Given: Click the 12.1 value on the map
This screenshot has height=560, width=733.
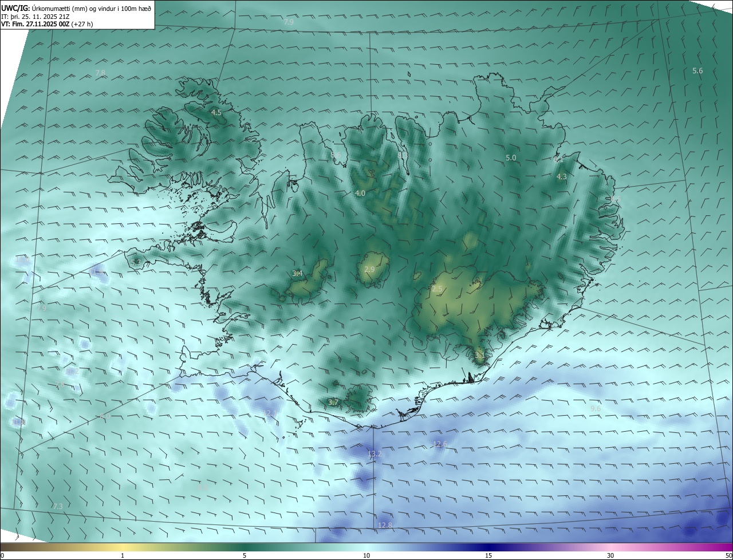Looking at the screenshot, I should point(271,413).
